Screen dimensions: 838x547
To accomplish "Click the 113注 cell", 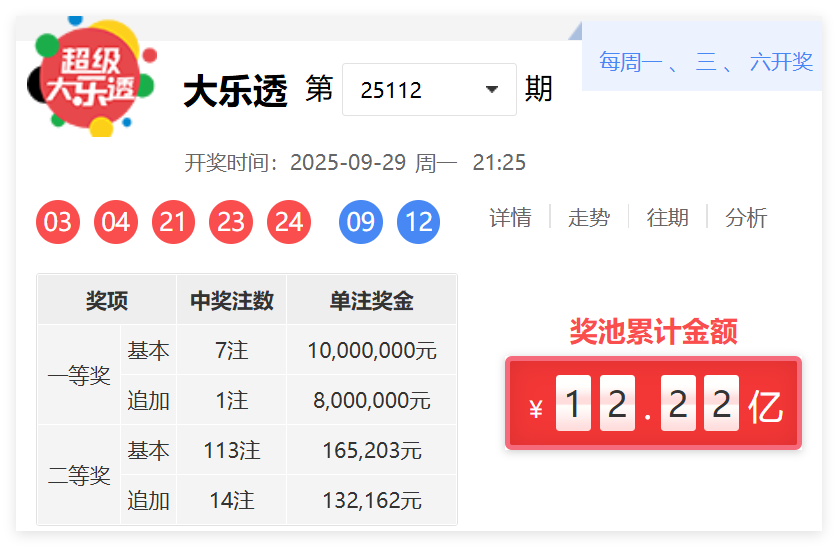I will 232,450.
